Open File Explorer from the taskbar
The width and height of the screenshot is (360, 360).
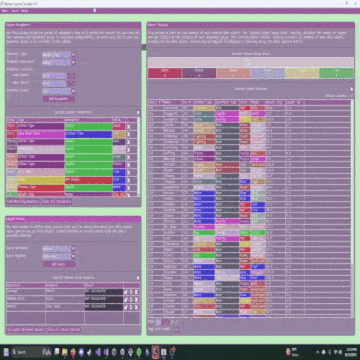65,352
